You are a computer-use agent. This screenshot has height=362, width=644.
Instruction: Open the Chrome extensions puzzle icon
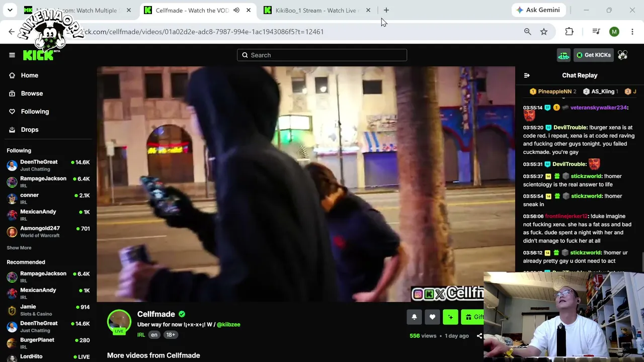(x=569, y=32)
